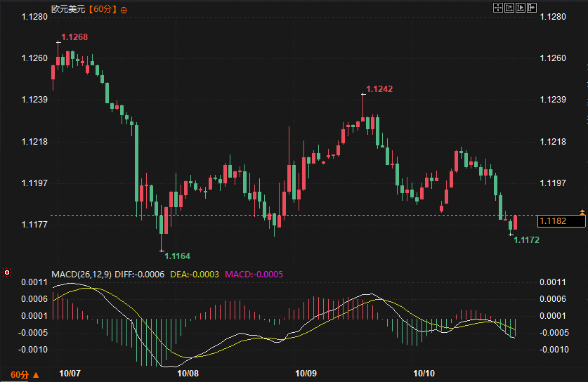Click the 1.1242 peak price label
The image size is (588, 382).
click(x=379, y=89)
